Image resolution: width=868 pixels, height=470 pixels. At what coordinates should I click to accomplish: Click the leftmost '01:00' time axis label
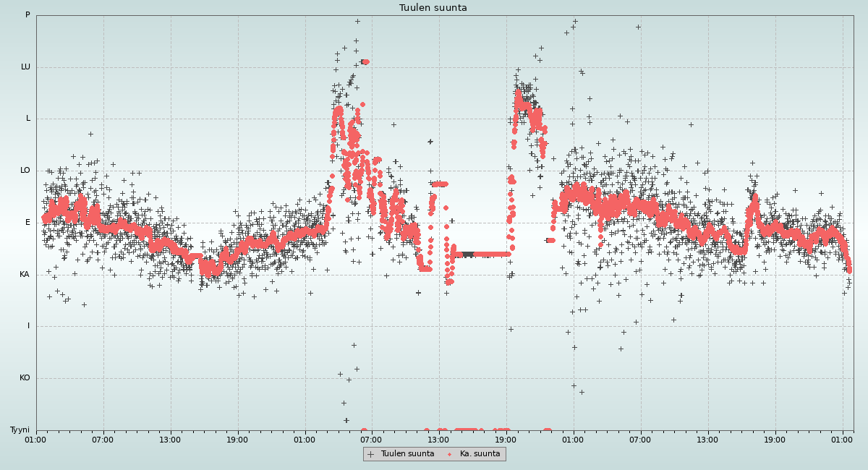[36, 439]
